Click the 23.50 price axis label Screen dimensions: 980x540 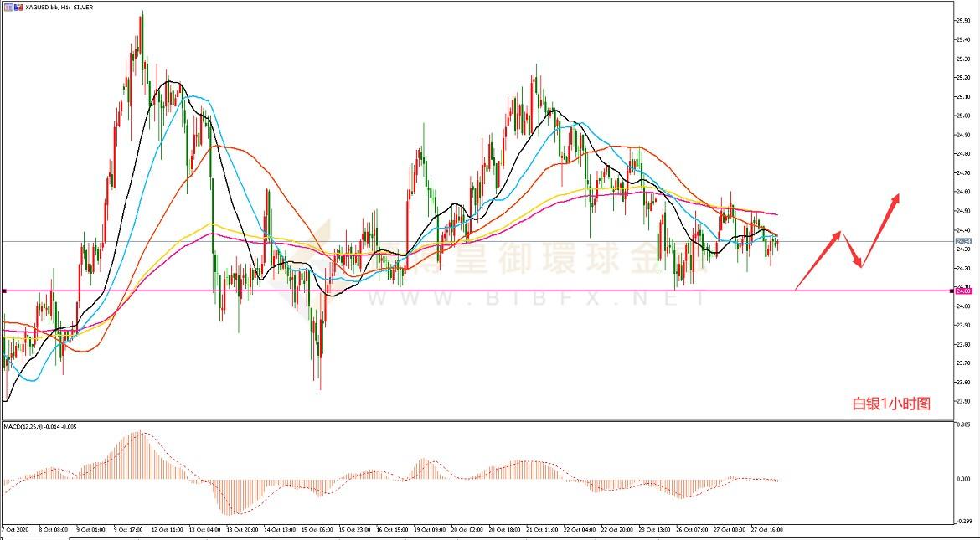(x=964, y=401)
